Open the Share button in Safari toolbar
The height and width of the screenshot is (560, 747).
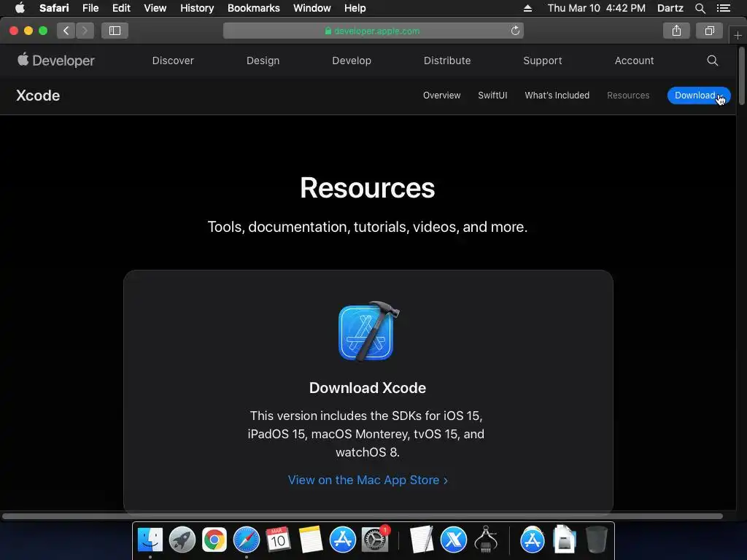coord(676,31)
